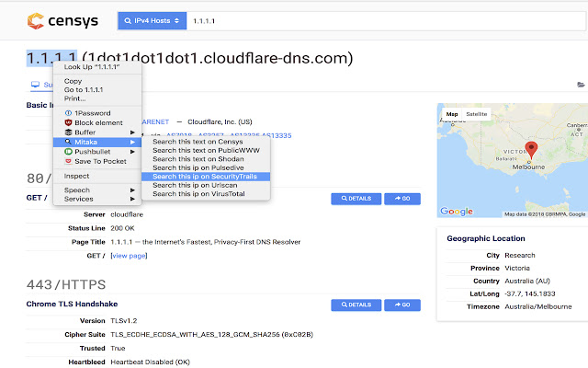Click the Save To Pocket icon

[68, 162]
